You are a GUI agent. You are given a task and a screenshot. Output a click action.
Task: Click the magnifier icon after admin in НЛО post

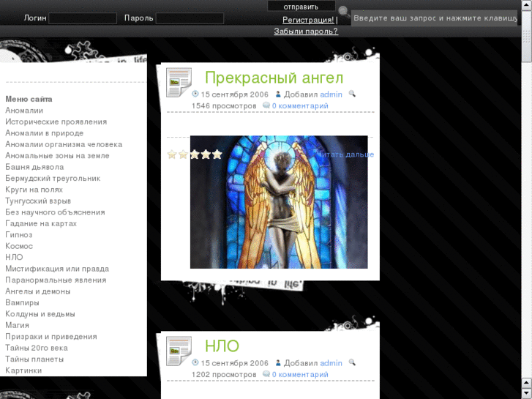[x=352, y=362]
